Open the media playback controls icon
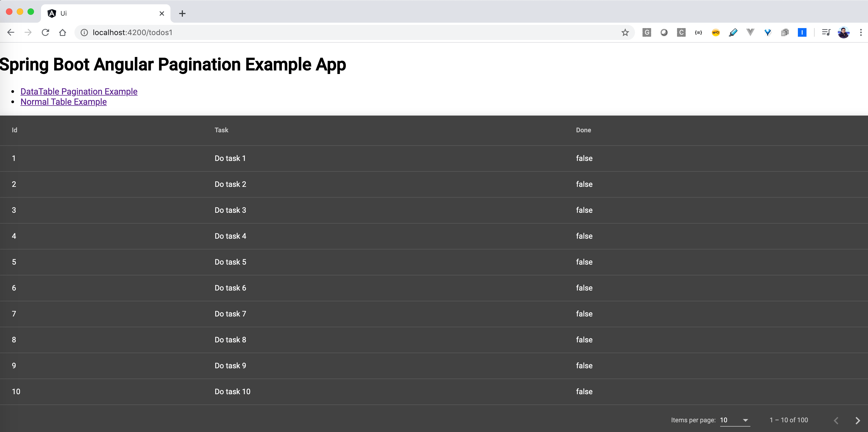Viewport: 868px width, 432px height. coord(826,32)
